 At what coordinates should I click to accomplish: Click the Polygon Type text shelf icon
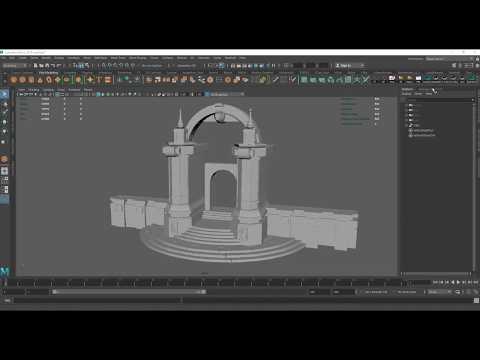[99, 80]
